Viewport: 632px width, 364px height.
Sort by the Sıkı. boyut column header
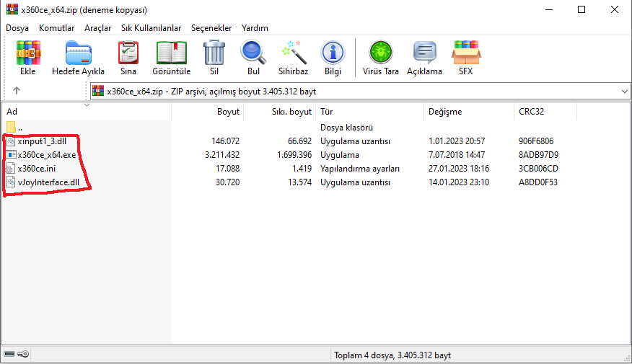tap(280, 112)
